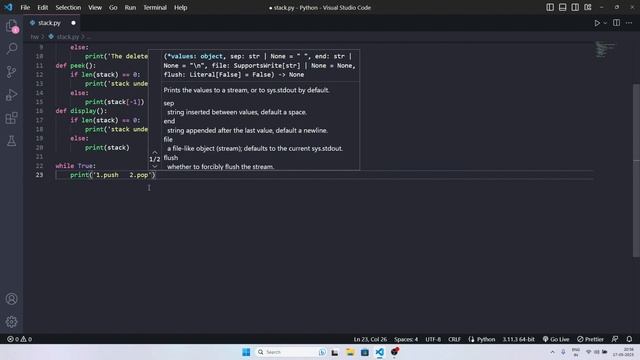Click 'print(stack)' on line 20

pyautogui.click(x=107, y=148)
